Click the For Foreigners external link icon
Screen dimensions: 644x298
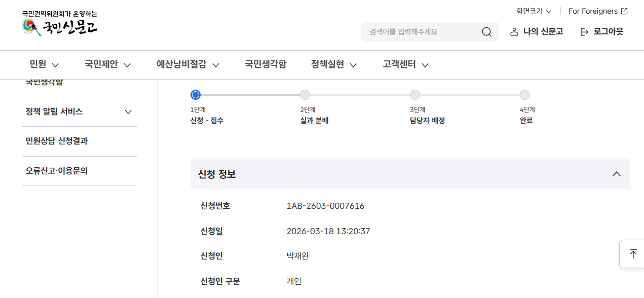(x=624, y=11)
